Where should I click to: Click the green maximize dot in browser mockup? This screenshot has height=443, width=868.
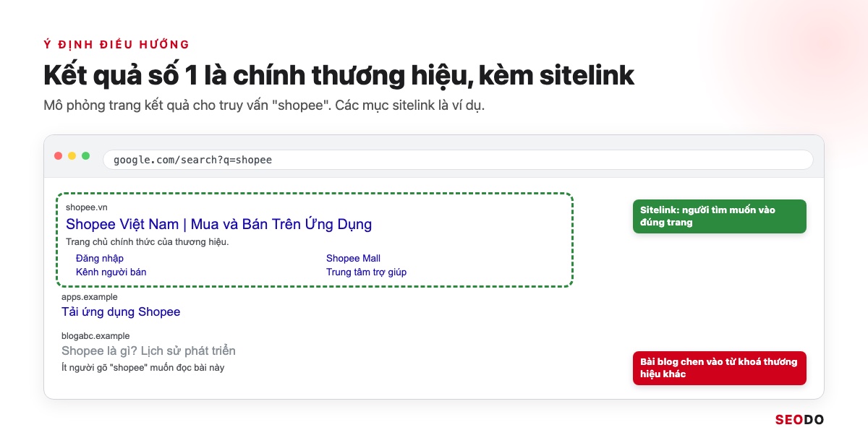[86, 156]
